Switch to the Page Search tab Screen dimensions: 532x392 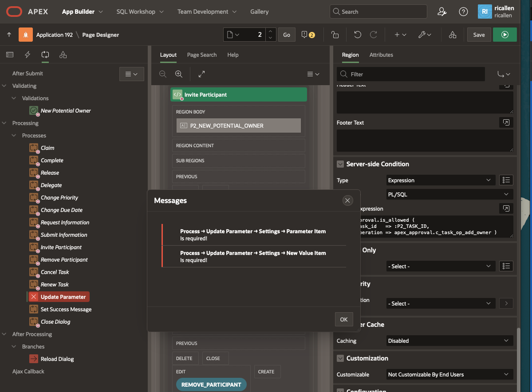point(201,55)
